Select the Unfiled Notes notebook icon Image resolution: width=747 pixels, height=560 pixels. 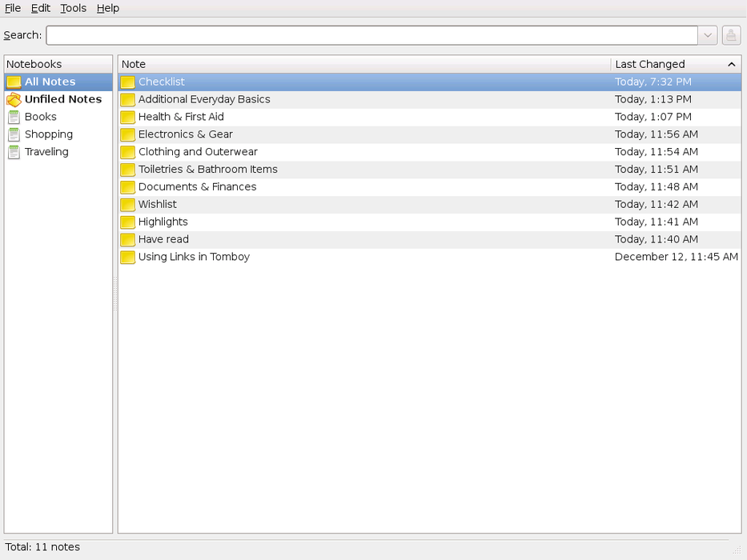tap(14, 99)
